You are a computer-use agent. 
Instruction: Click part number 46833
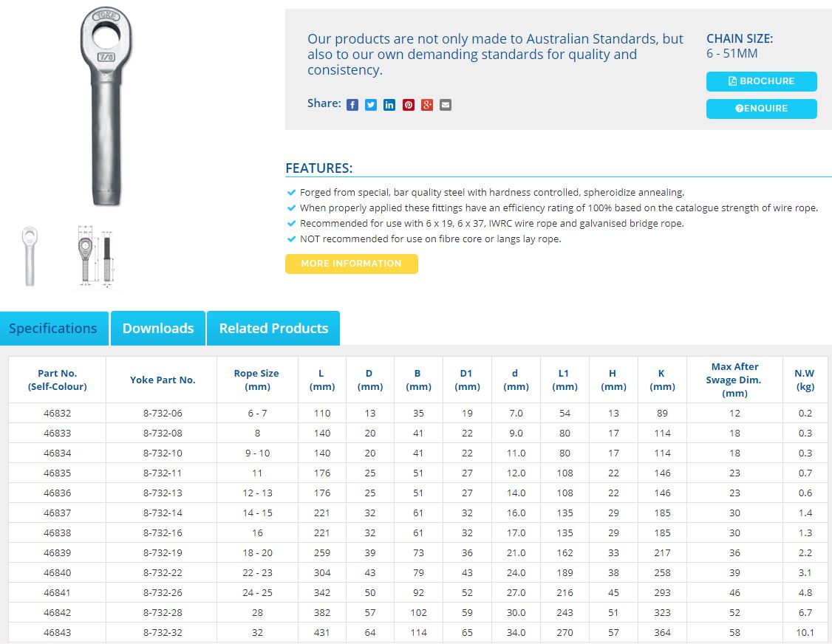tap(58, 434)
